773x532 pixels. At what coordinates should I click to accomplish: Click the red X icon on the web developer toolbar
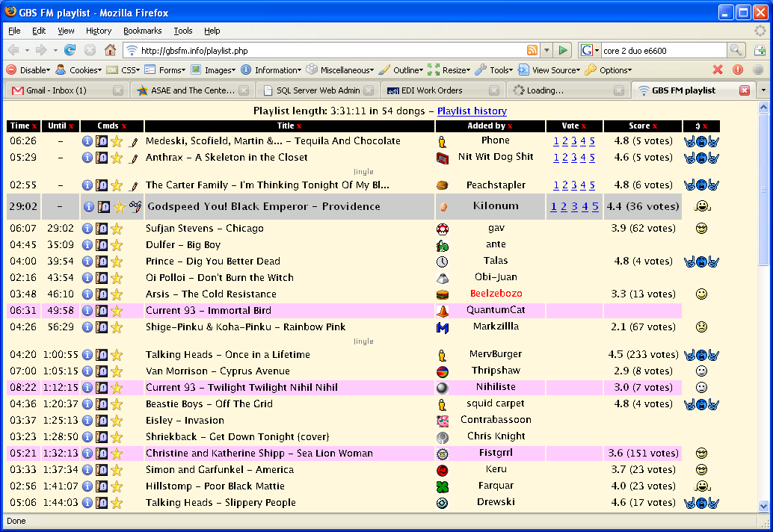coord(718,70)
